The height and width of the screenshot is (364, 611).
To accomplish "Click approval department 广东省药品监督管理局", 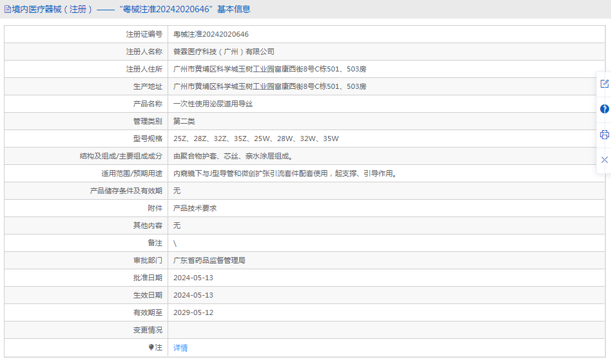I will pyautogui.click(x=209, y=260).
